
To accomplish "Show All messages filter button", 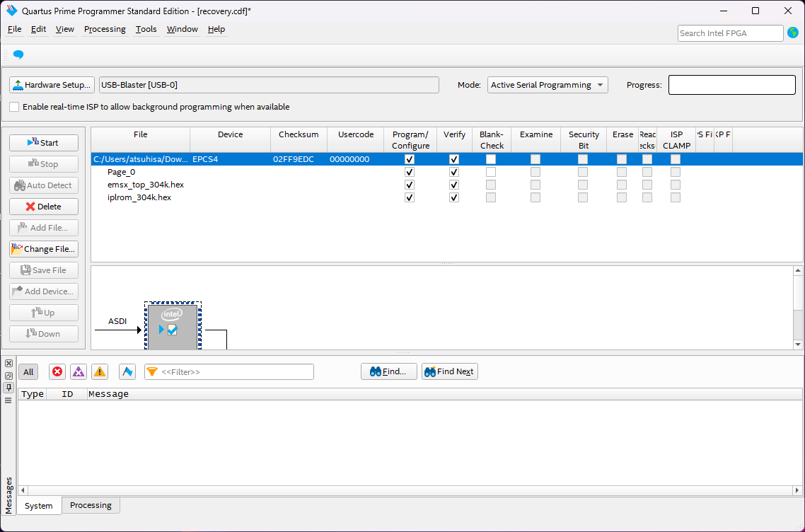I will coord(28,372).
